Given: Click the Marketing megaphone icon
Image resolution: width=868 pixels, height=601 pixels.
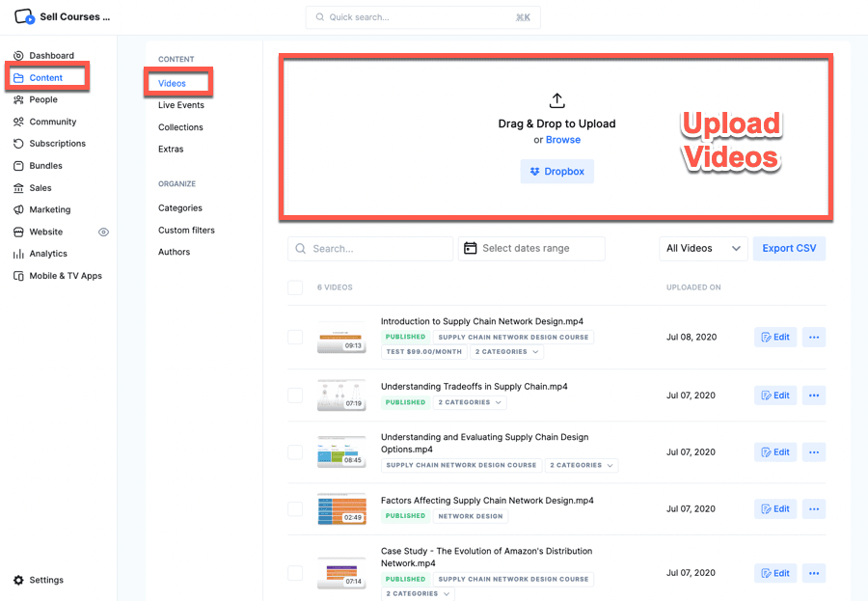Looking at the screenshot, I should [x=19, y=209].
